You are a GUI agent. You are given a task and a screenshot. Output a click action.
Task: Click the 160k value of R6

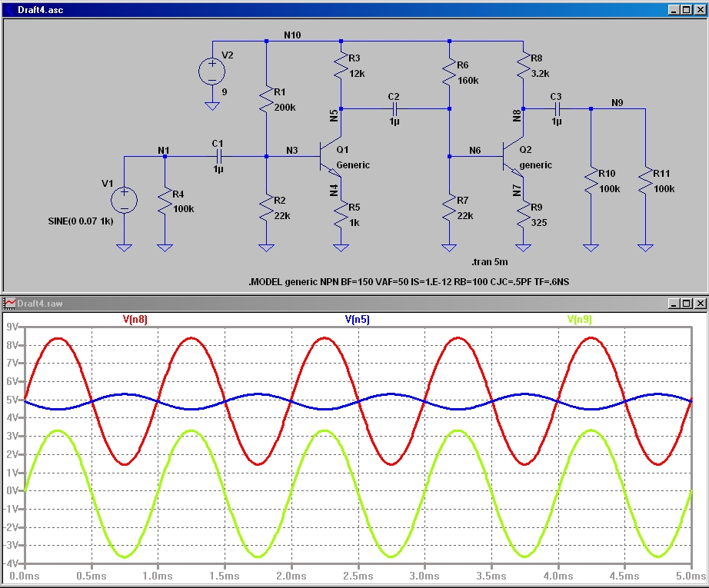(x=468, y=81)
